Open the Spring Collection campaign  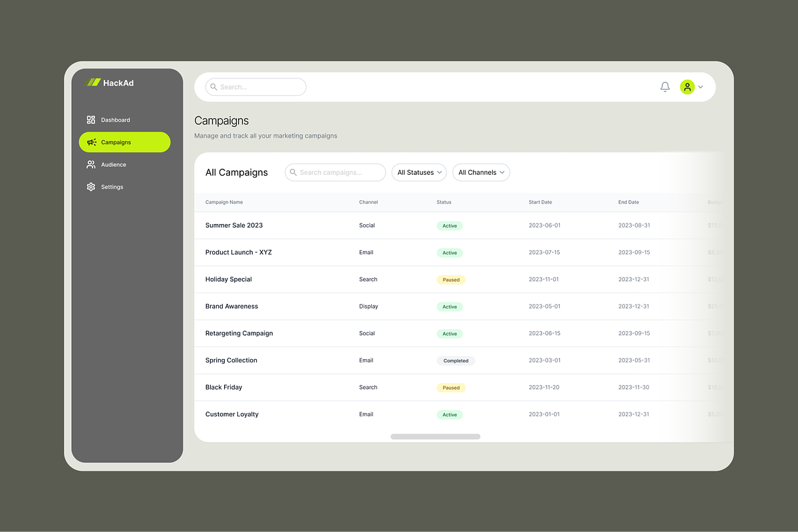click(x=231, y=360)
